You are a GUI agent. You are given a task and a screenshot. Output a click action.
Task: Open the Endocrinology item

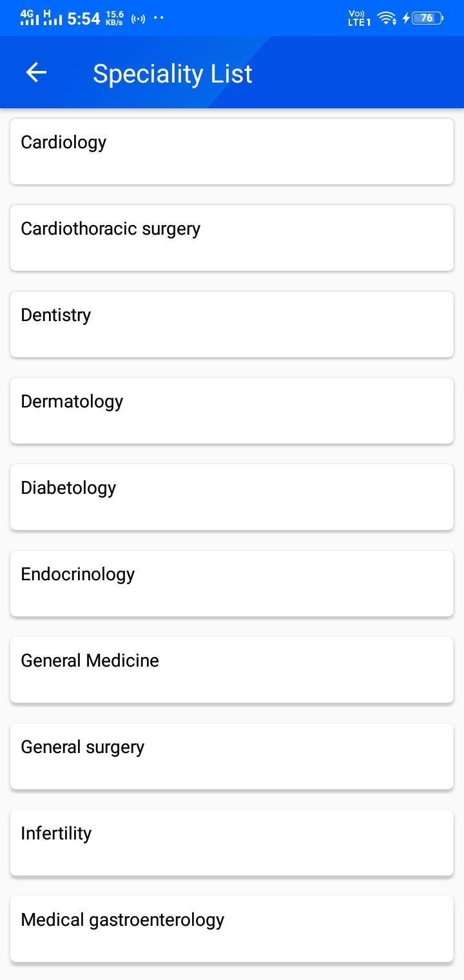(x=232, y=583)
